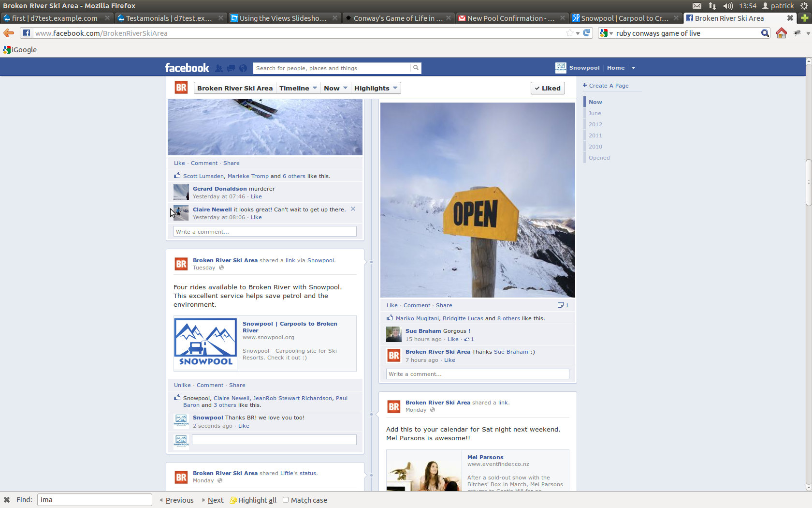Open system power gear menu

pyautogui.click(x=804, y=6)
